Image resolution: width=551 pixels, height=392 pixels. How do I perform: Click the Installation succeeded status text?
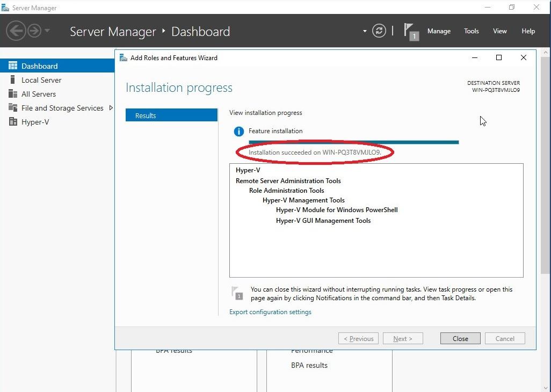click(315, 153)
